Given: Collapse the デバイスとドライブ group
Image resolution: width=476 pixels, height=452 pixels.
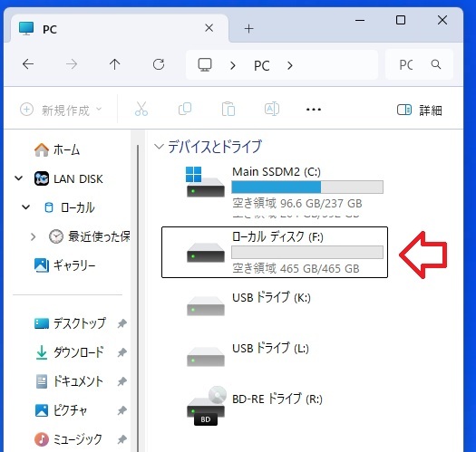Looking at the screenshot, I should [158, 147].
